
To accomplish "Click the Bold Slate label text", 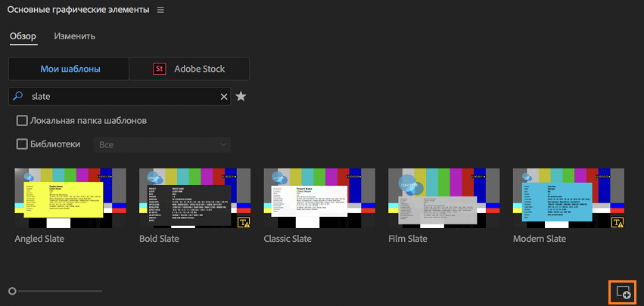I will pos(159,239).
